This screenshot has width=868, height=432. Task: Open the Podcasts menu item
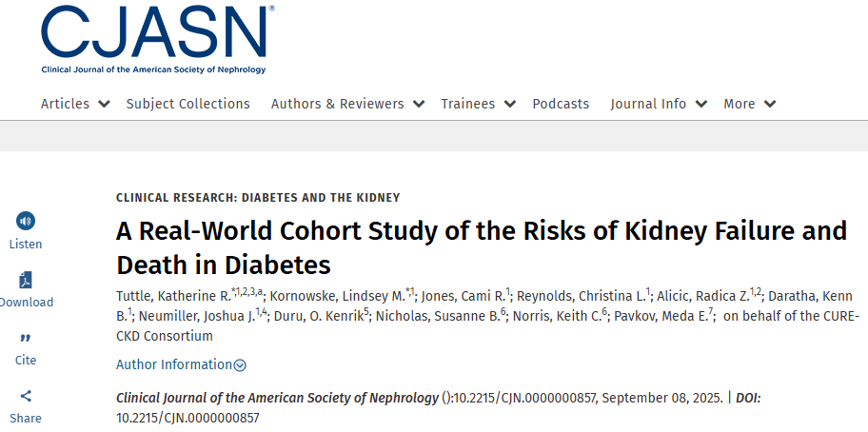pyautogui.click(x=561, y=104)
